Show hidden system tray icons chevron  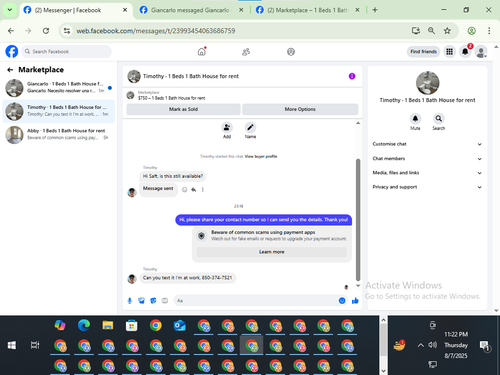pos(421,345)
